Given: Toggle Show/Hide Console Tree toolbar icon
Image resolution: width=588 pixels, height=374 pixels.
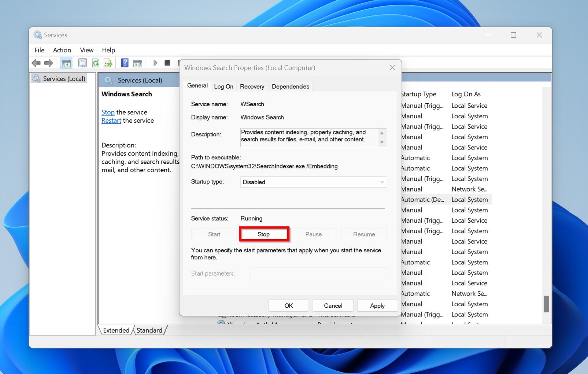Looking at the screenshot, I should pyautogui.click(x=66, y=63).
